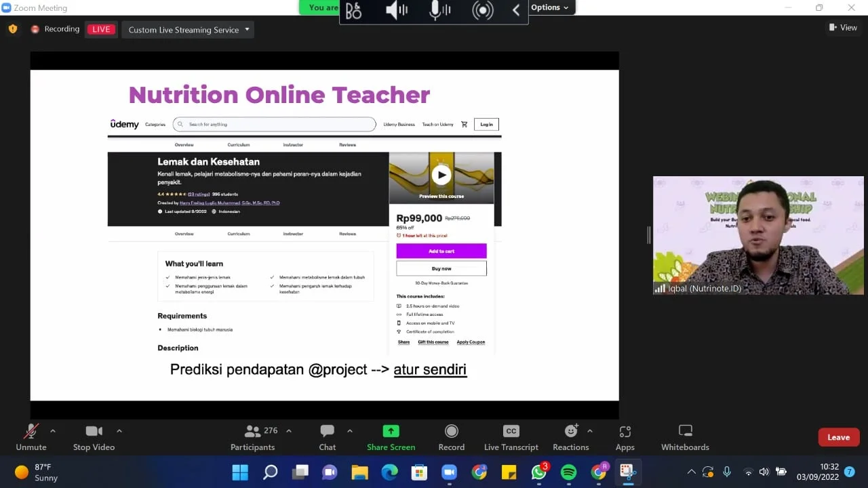The image size is (868, 488).
Task: Click the red Recording indicator icon
Action: coord(35,29)
